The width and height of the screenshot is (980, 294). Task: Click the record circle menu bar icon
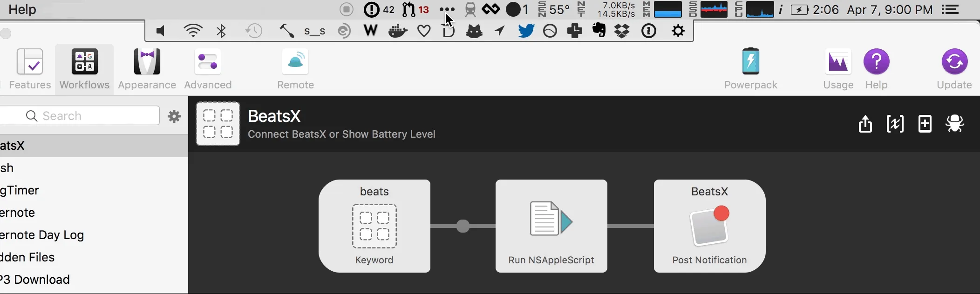tap(346, 9)
